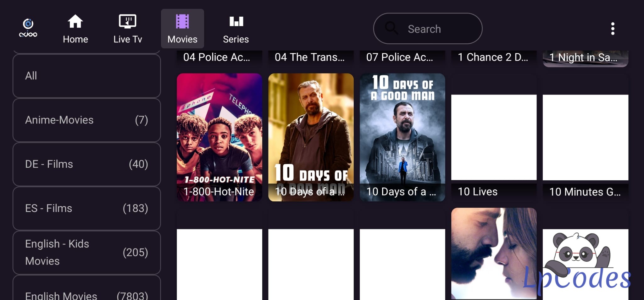Image resolution: width=644 pixels, height=300 pixels.
Task: Open the Live Tv monitor icon
Action: tap(127, 21)
